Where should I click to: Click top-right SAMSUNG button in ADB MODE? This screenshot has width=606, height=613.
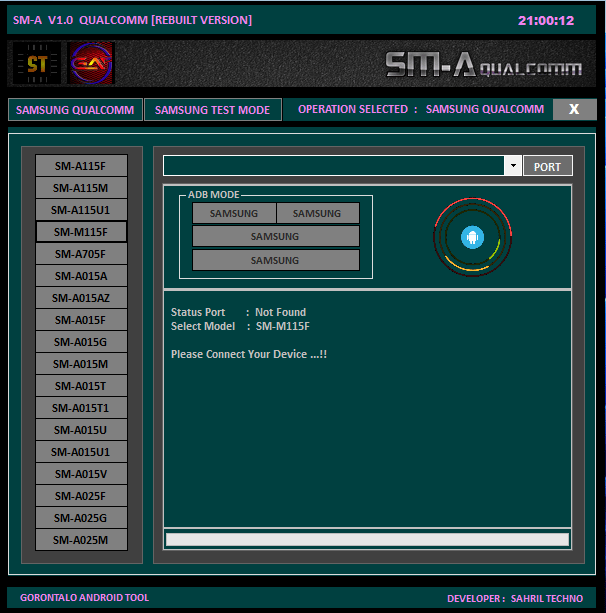[x=317, y=213]
